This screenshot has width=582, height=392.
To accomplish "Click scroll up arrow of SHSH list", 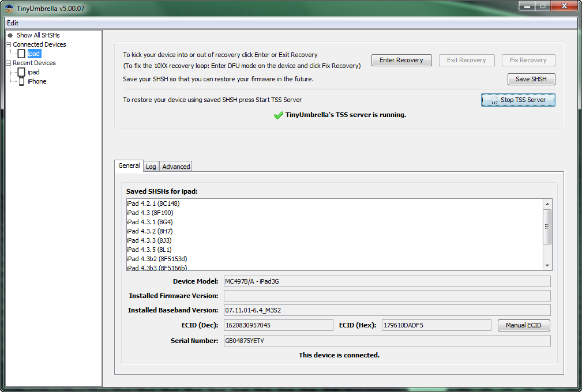I will pos(547,204).
